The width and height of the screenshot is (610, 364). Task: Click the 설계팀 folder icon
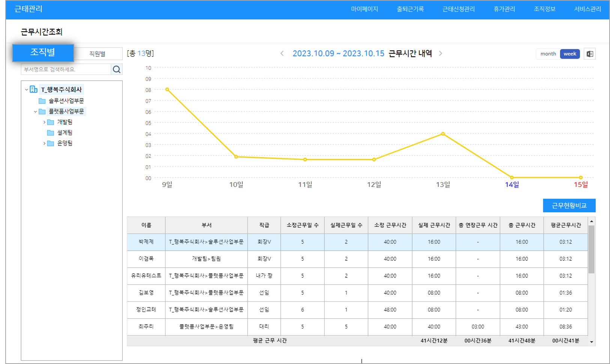point(51,133)
